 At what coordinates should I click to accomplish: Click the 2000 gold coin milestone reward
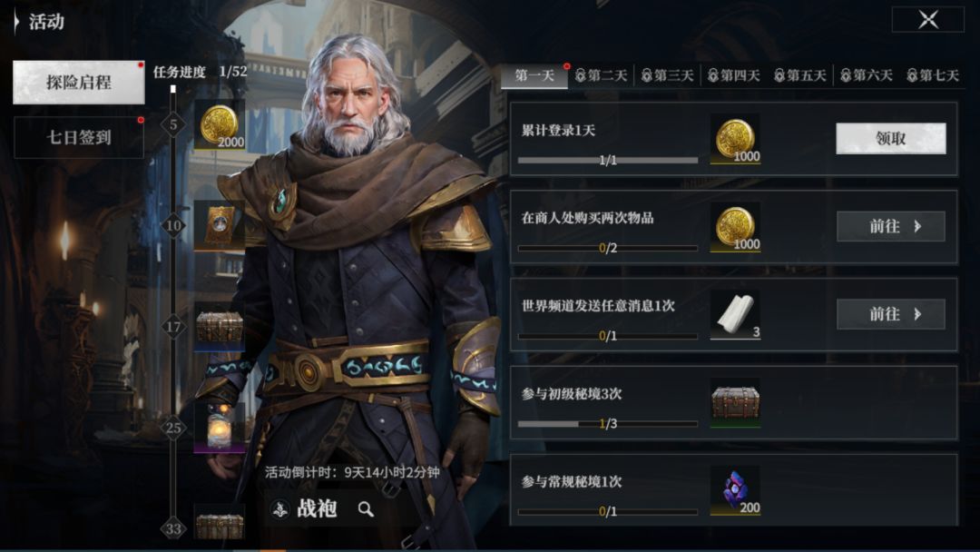coord(220,125)
